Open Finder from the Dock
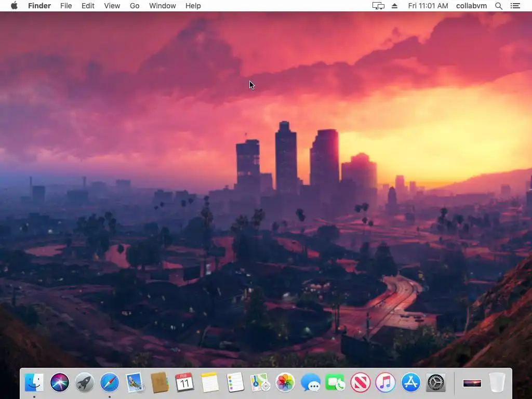532x399 pixels. [34, 382]
